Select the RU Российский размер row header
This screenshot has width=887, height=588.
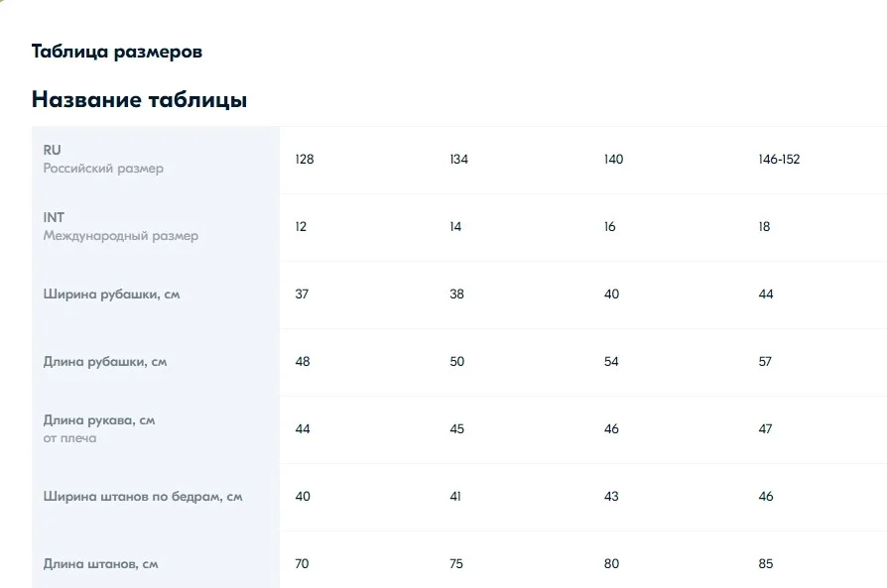pos(156,160)
